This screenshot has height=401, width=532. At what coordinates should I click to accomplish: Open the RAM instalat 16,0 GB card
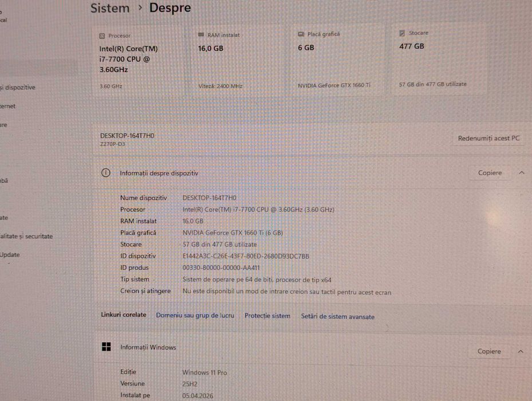click(x=239, y=61)
